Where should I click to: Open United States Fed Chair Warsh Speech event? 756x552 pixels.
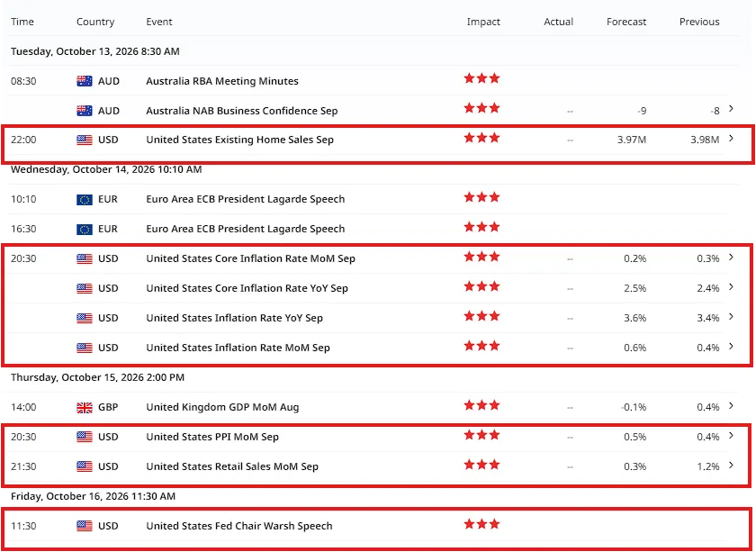click(x=239, y=526)
